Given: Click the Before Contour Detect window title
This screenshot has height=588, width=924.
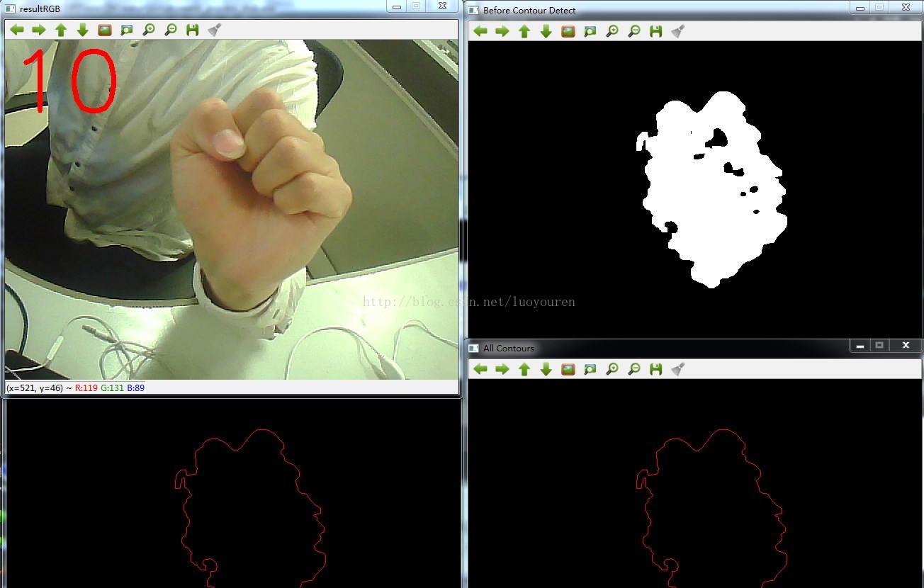Looking at the screenshot, I should tap(529, 11).
